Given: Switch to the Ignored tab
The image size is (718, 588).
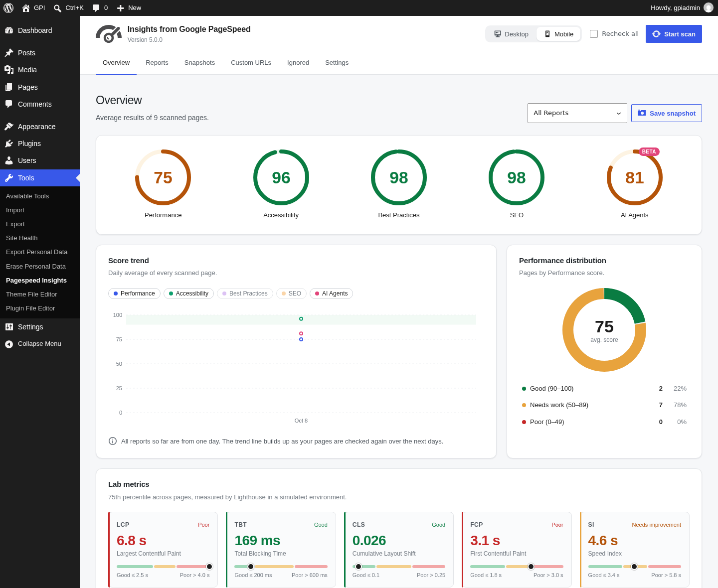Looking at the screenshot, I should point(298,63).
